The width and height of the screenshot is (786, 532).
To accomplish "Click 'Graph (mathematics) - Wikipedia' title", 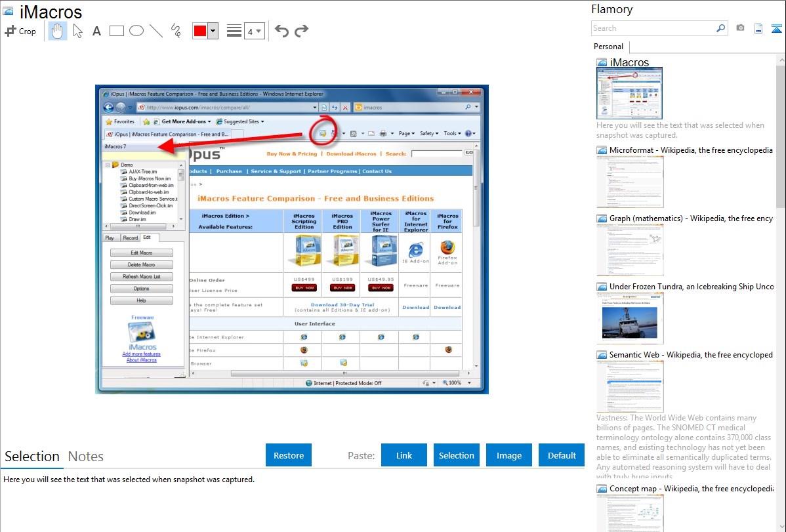I will 691,218.
